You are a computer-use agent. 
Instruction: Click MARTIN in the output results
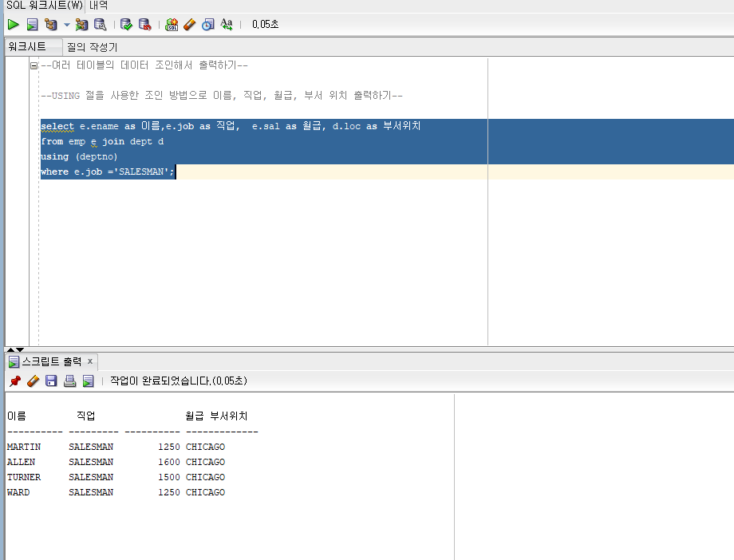pos(24,447)
